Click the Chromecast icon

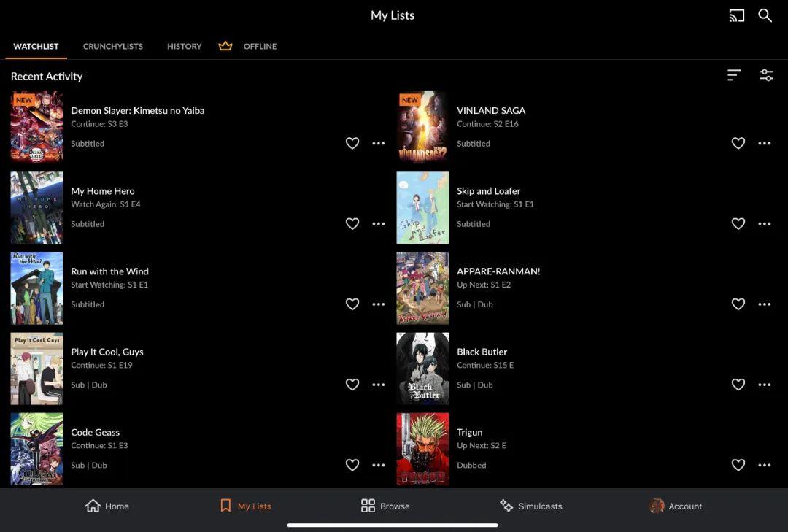tap(736, 15)
